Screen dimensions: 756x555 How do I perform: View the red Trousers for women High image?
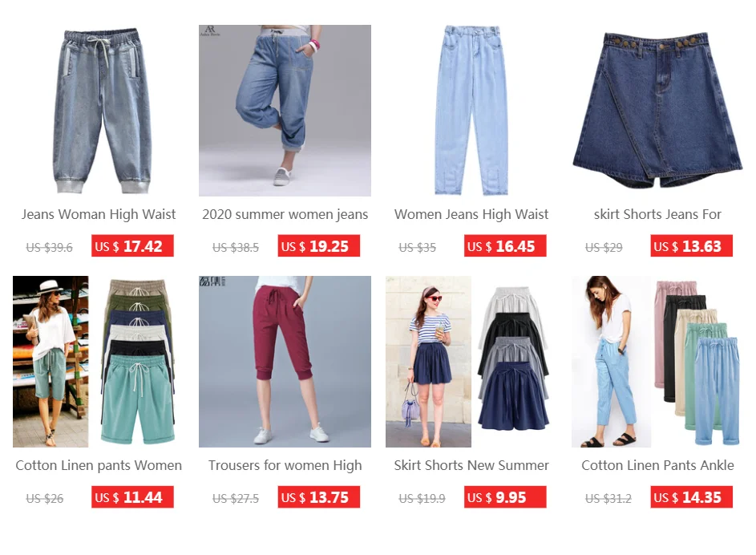tap(285, 362)
